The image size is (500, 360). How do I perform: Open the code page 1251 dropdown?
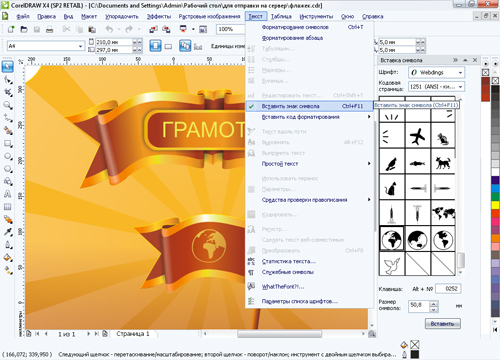460,87
